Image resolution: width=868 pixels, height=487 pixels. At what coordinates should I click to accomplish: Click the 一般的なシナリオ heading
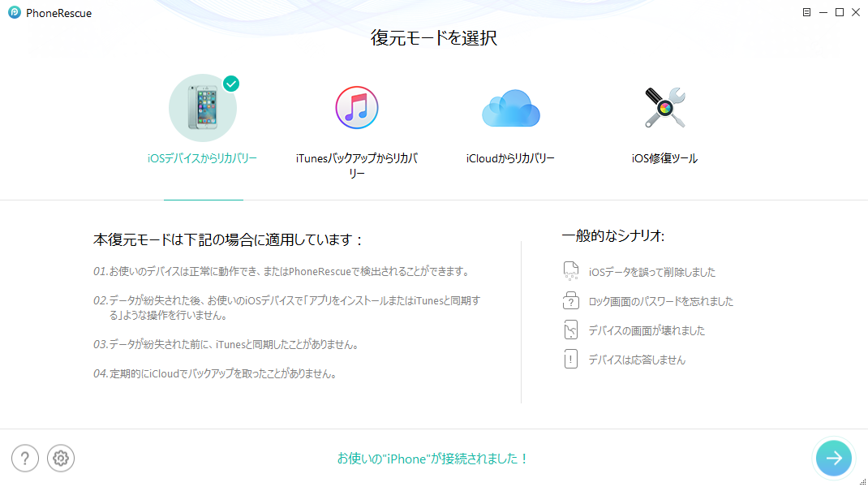click(x=612, y=236)
